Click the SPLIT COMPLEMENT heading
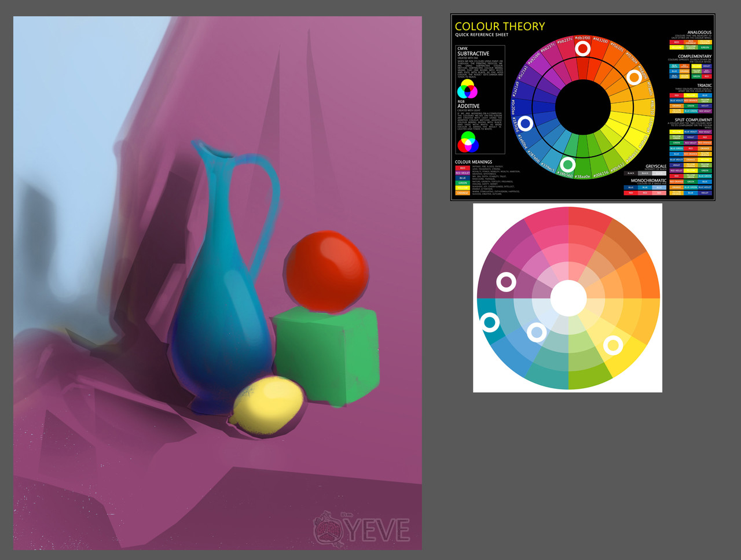Screen dimensions: 741x560 point(693,120)
